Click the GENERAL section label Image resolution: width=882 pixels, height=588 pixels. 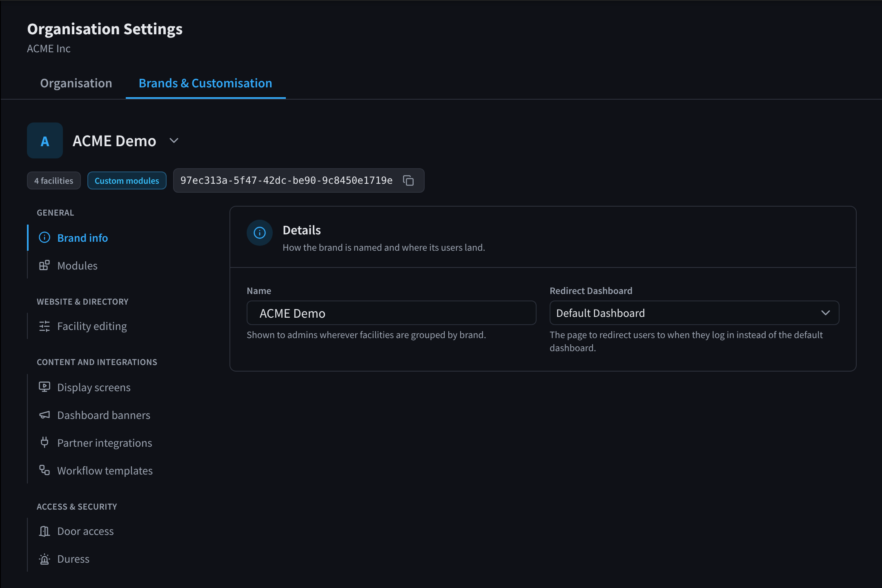pyautogui.click(x=56, y=213)
